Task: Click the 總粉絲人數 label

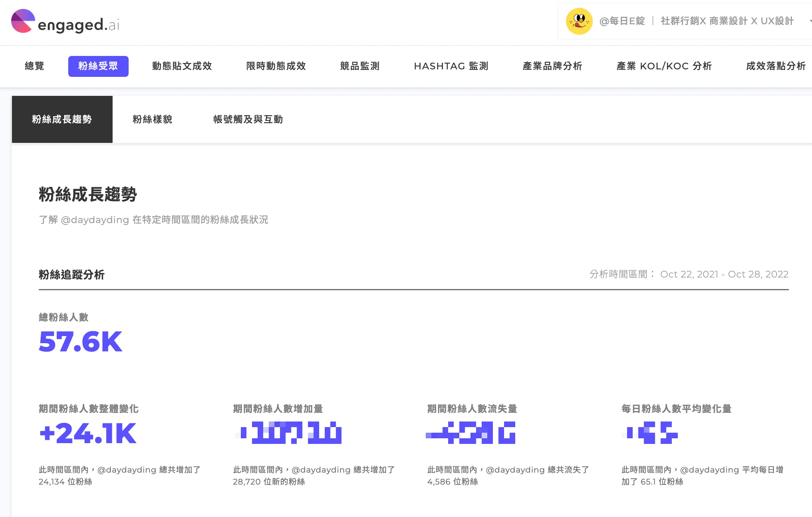Action: (63, 317)
